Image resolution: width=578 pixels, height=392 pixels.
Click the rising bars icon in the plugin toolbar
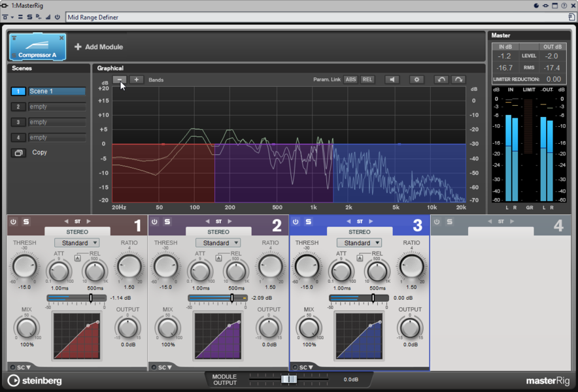tap(48, 17)
